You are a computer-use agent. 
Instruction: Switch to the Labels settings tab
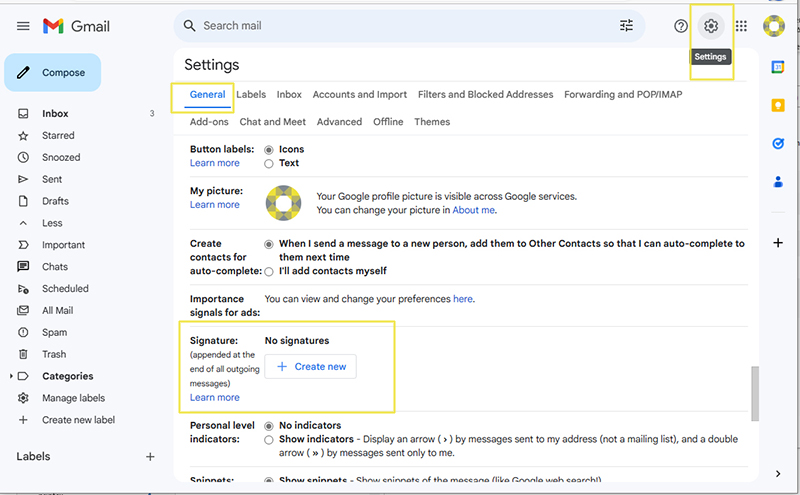pos(251,95)
